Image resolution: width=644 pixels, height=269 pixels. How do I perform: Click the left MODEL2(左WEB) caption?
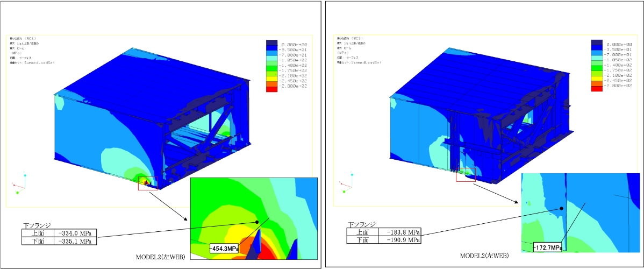[160, 258]
